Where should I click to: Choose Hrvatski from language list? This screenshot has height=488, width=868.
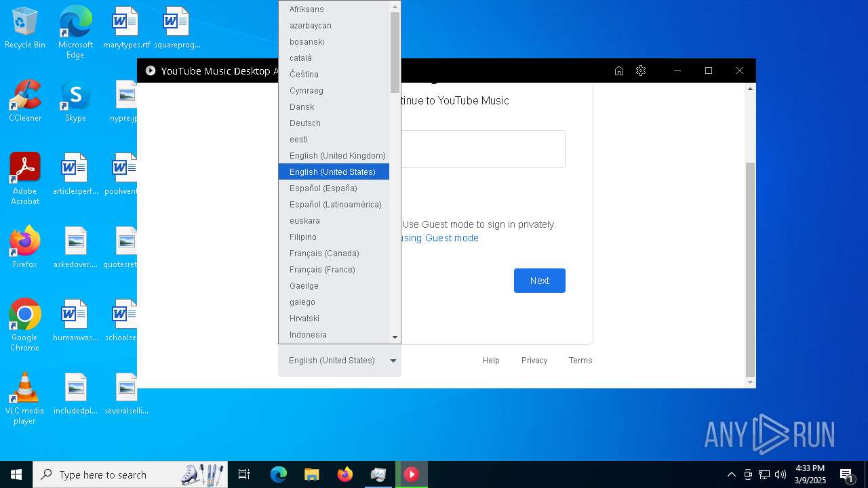(334, 319)
